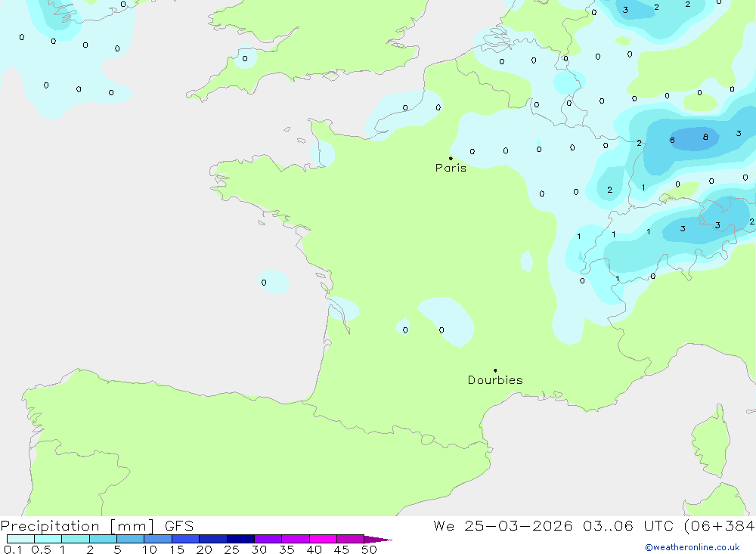Pick the 15 to 20 legend swatch
This screenshot has height=554, width=756.
[x=186, y=539]
